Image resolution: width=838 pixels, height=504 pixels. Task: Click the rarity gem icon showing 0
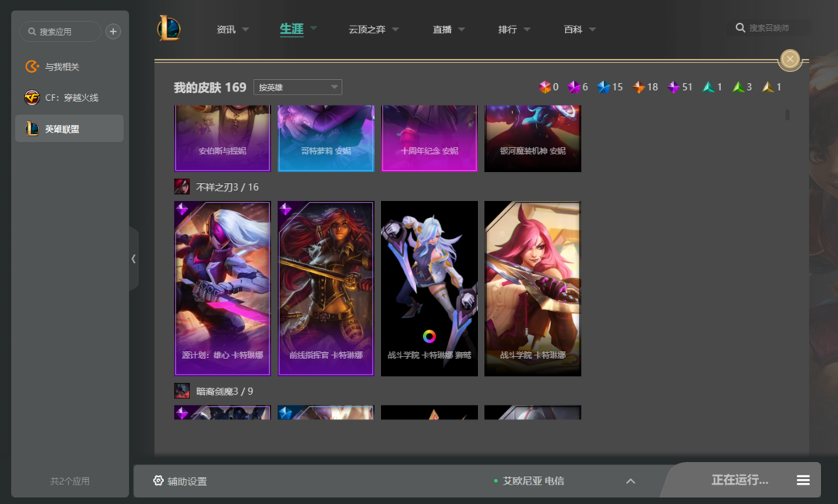545,87
